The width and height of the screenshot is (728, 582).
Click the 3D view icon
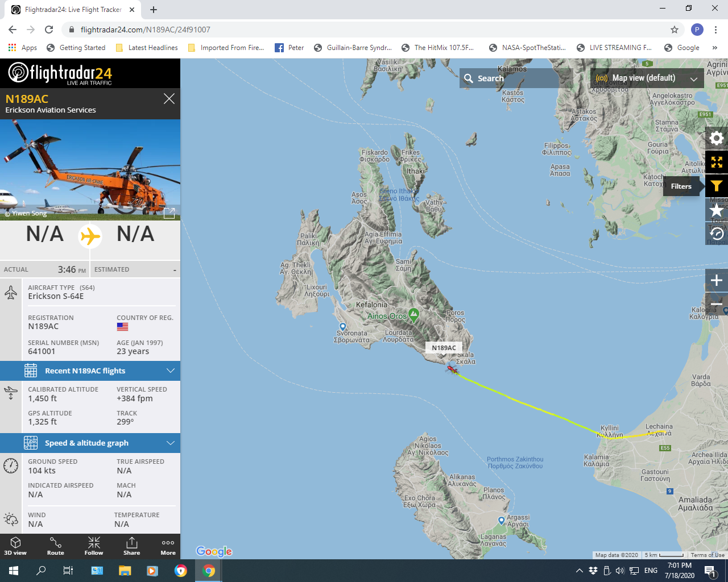point(15,546)
